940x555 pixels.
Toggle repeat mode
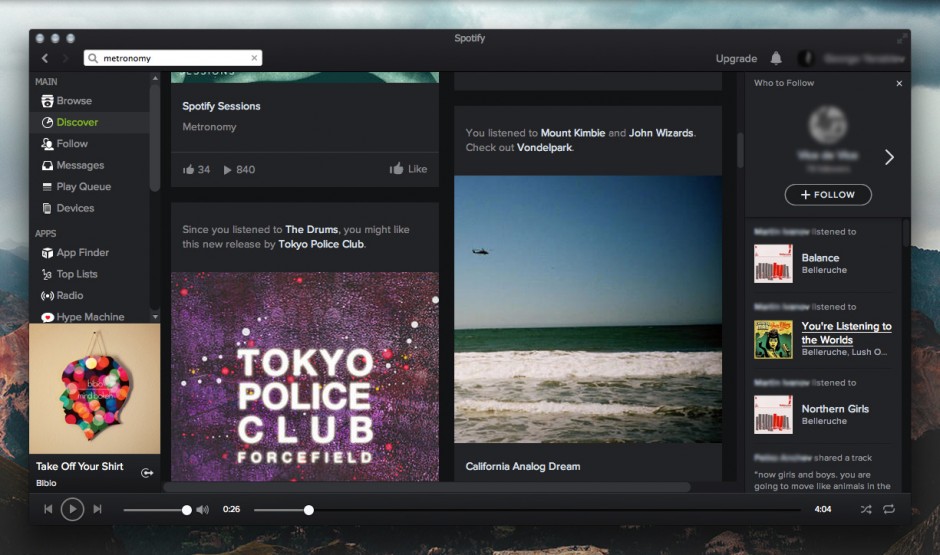click(x=889, y=509)
